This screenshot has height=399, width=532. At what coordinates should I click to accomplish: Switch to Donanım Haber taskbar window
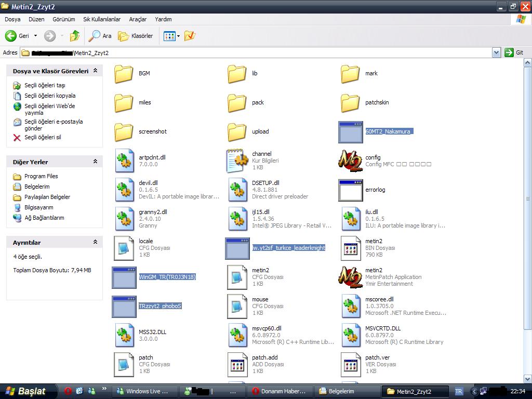pos(279,391)
